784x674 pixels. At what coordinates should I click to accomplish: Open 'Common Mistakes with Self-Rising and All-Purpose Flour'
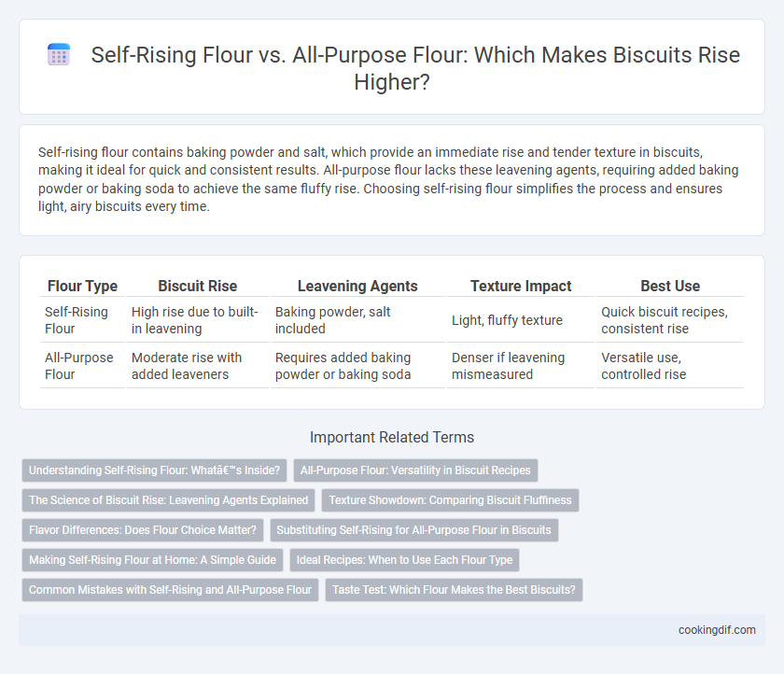[x=170, y=590]
